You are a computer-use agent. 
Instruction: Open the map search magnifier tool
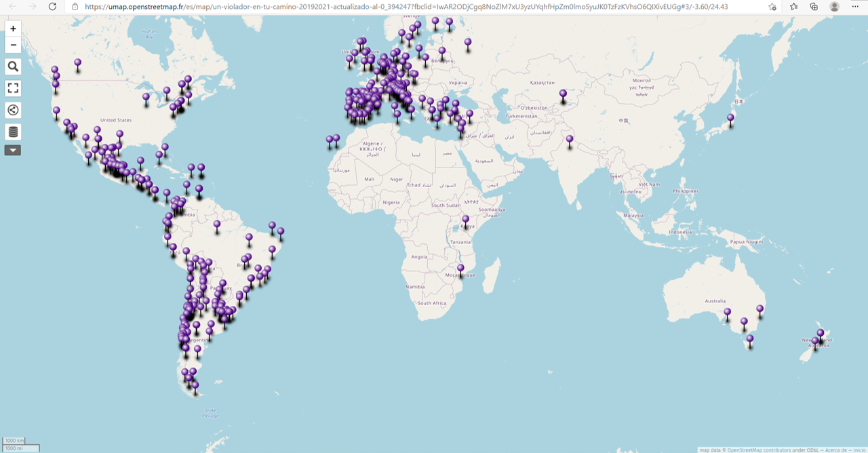coord(13,66)
